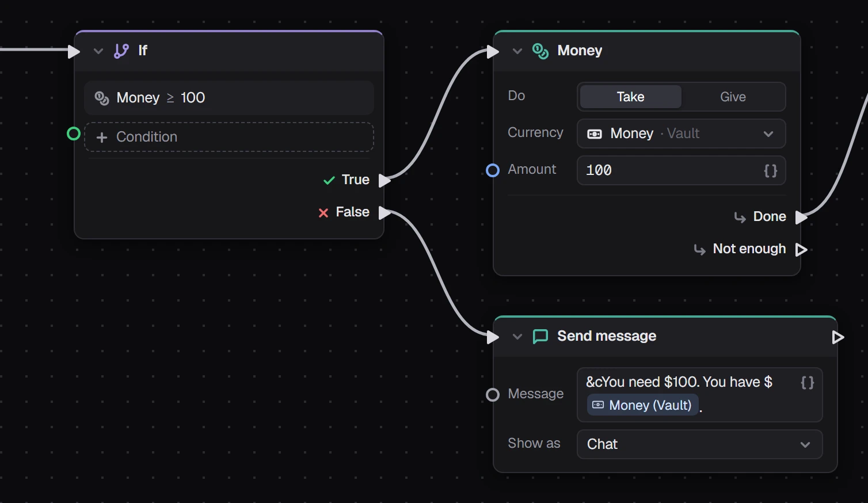Click the red False cross icon
Viewport: 868px width, 503px height.
click(x=323, y=212)
